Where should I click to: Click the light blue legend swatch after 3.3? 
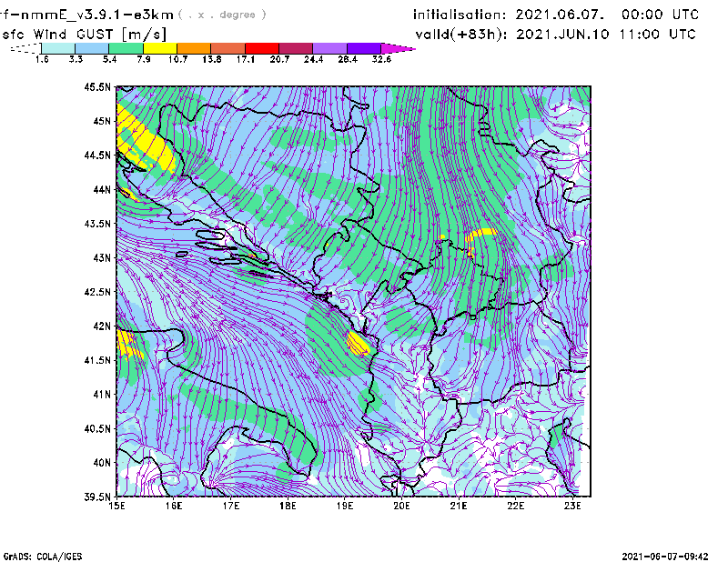pos(92,48)
